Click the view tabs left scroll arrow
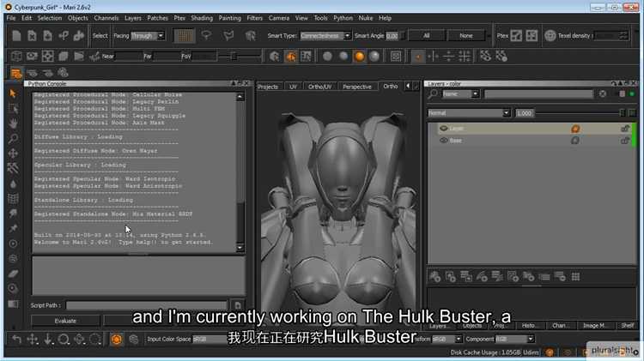This screenshot has height=361, width=644. 408,86
